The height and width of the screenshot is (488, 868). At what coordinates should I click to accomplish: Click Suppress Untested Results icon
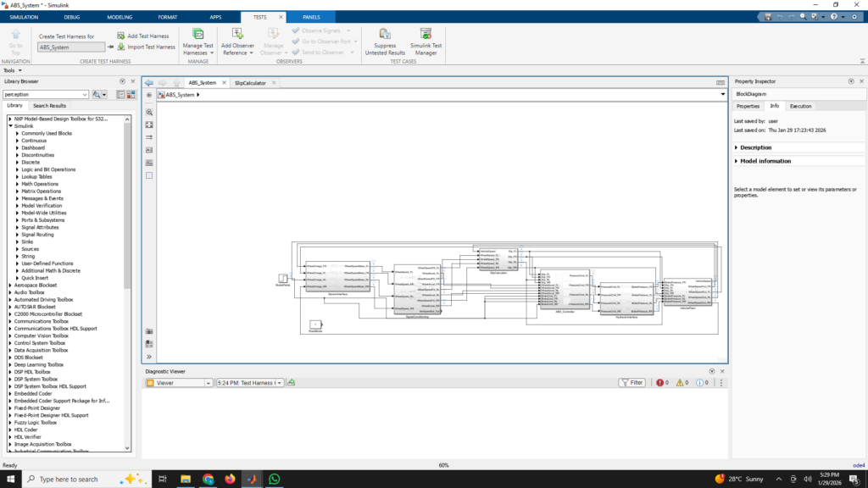pyautogui.click(x=385, y=34)
